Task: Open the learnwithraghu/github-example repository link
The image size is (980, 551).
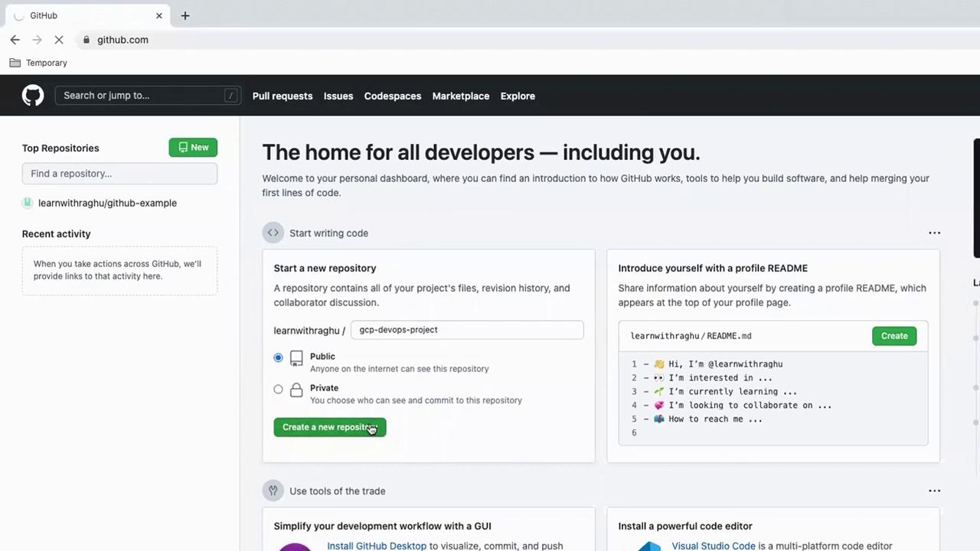Action: [x=107, y=203]
